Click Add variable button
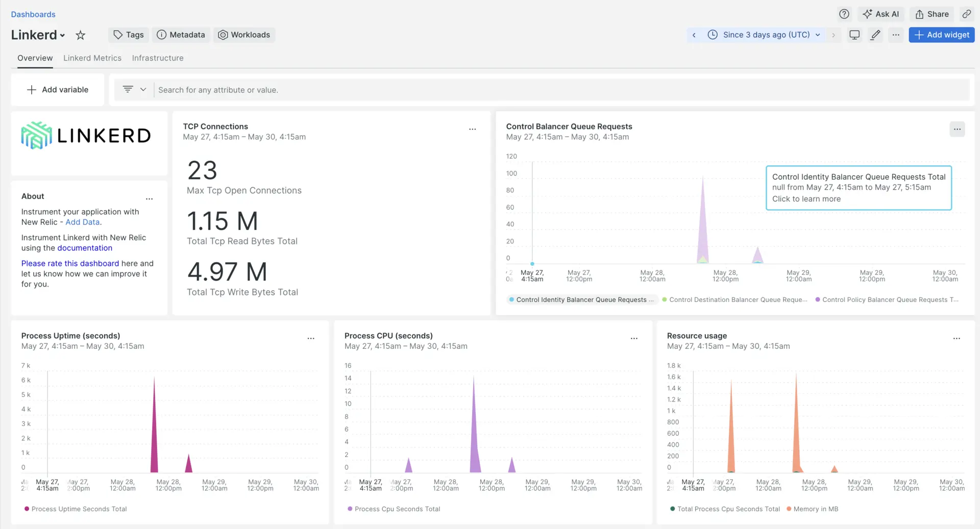 click(58, 90)
